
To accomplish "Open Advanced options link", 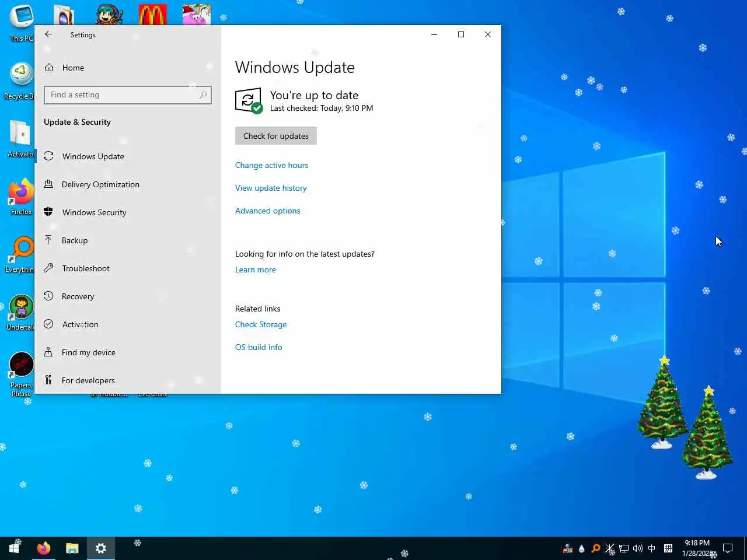I will coord(268,211).
